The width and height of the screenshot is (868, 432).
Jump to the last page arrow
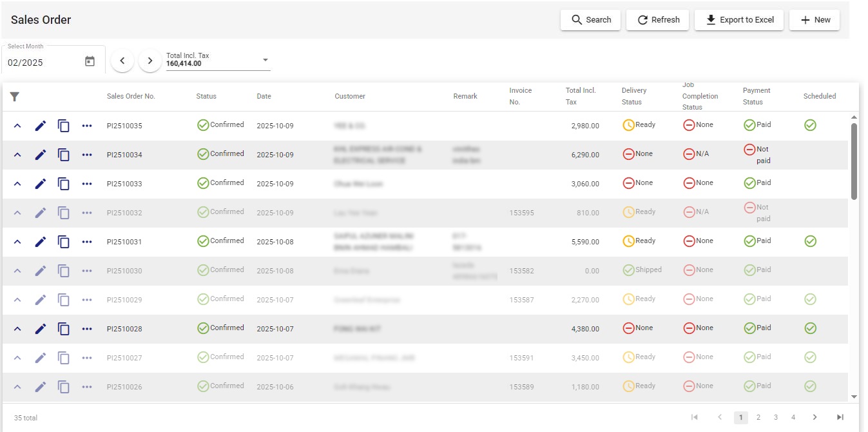point(840,417)
